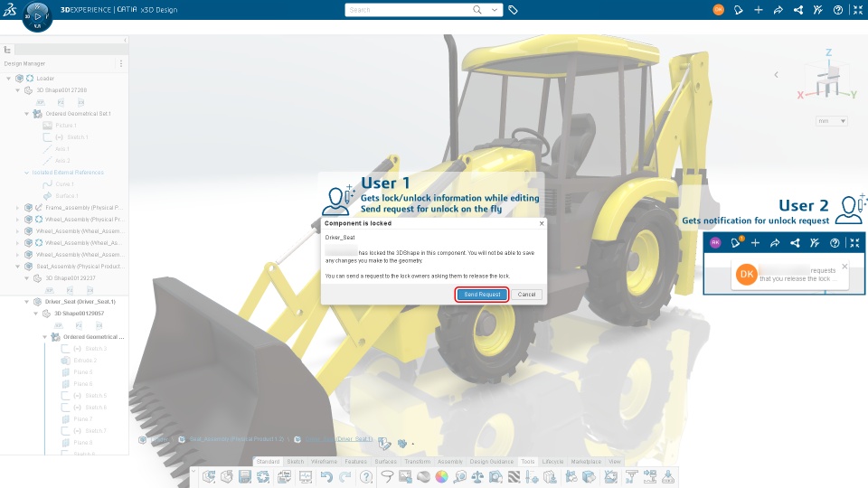Open the tools icon beside help in the top bar
868x488 pixels.
[817, 10]
